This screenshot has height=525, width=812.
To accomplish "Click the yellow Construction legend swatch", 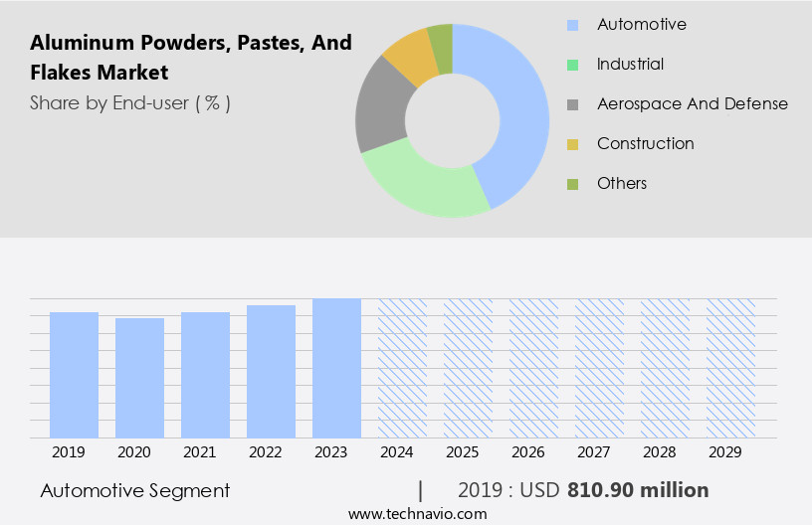I will pyautogui.click(x=572, y=144).
